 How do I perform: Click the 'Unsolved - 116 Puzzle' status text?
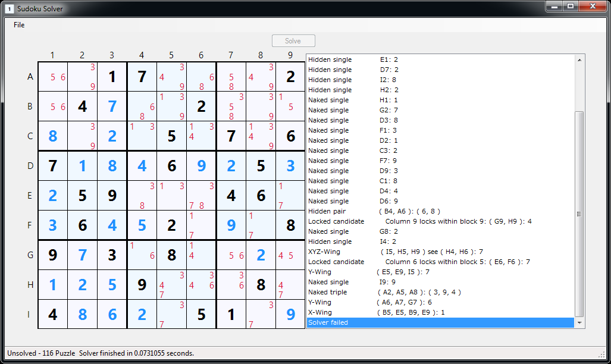[41, 353]
